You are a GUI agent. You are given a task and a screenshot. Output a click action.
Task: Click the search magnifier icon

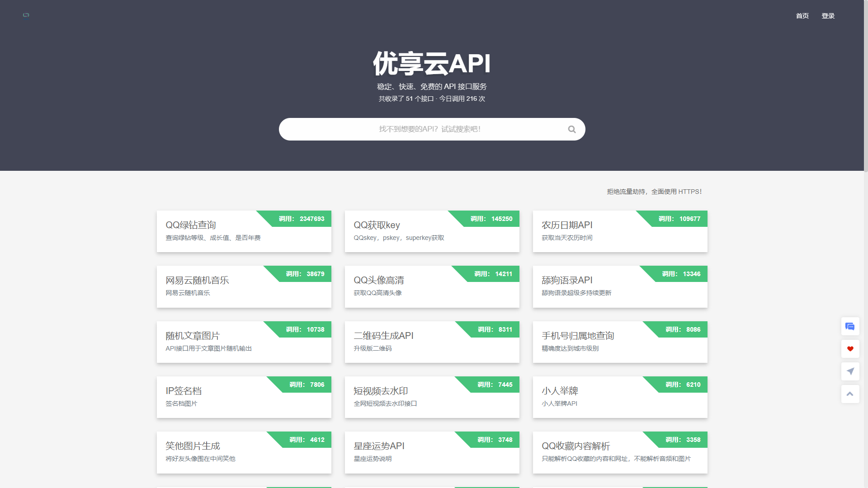pos(571,129)
